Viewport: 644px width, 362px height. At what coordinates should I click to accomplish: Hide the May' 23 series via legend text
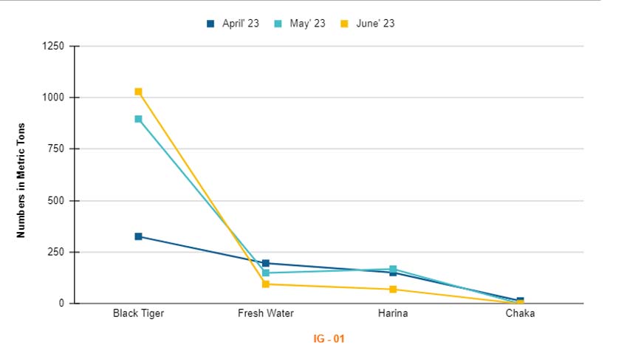click(307, 24)
